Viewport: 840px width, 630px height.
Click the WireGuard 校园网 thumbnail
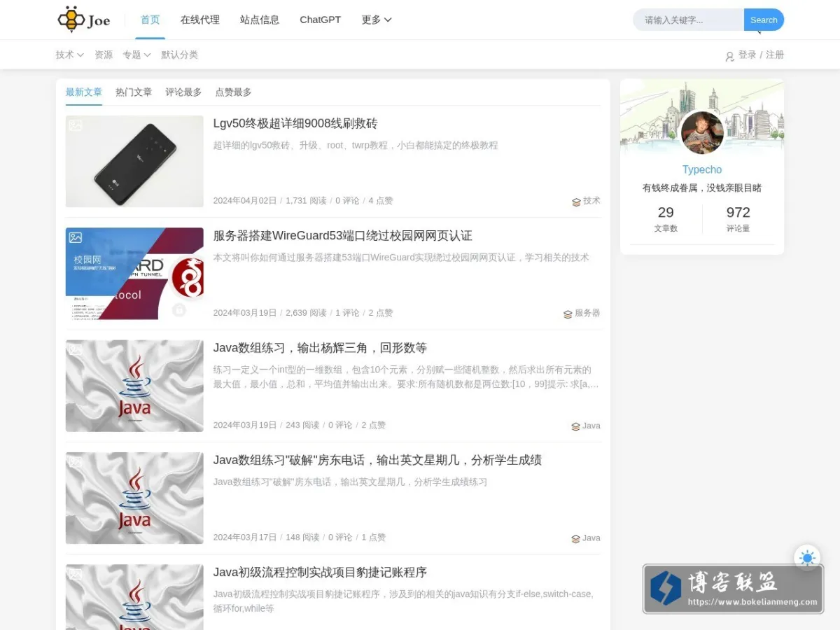point(134,274)
